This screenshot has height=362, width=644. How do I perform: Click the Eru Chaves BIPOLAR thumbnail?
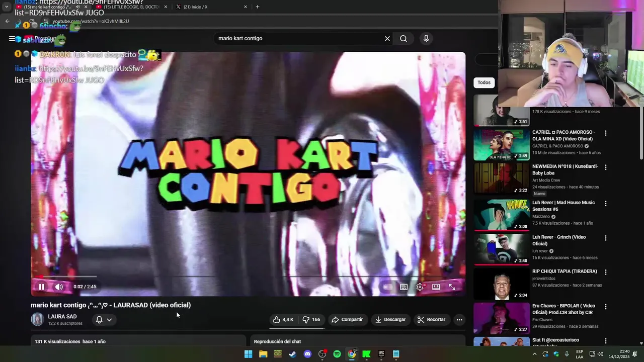click(x=502, y=318)
